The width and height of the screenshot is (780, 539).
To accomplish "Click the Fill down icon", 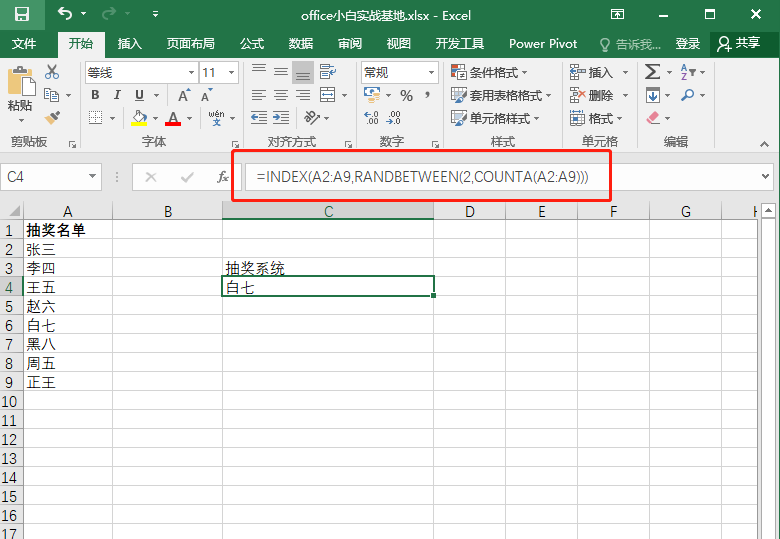I will click(653, 94).
